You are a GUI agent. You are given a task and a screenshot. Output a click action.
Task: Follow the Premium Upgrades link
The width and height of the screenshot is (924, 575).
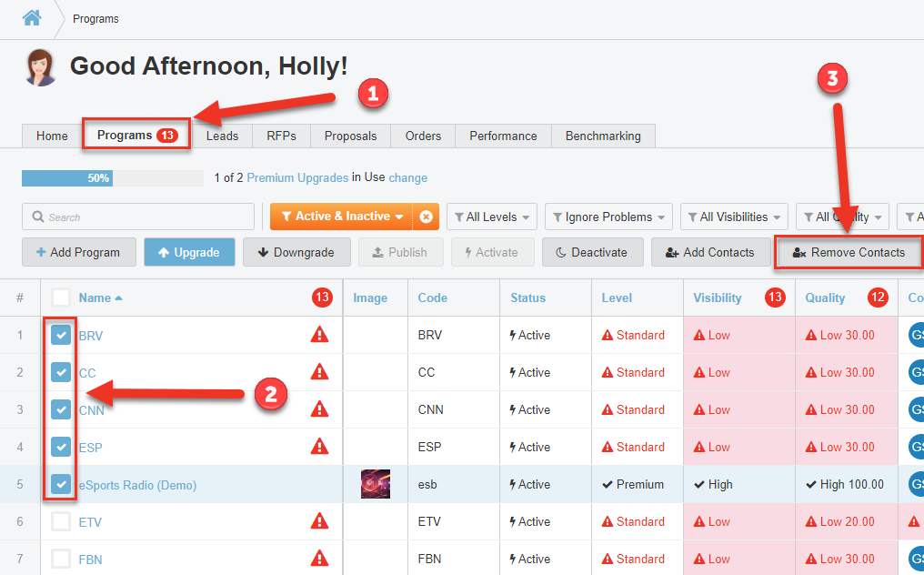tap(297, 178)
